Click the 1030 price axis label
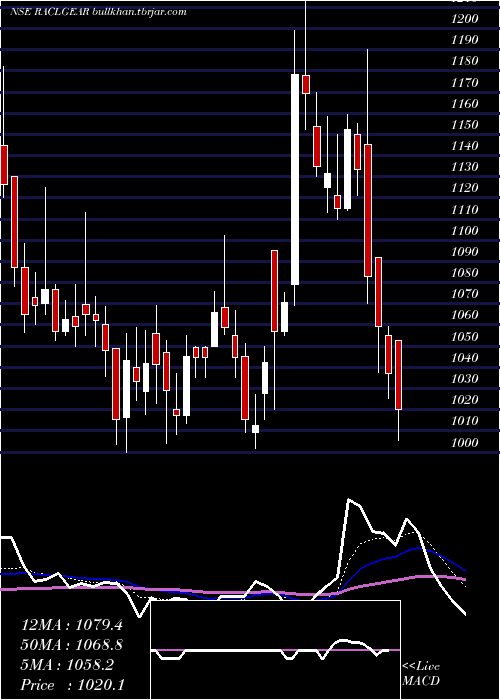The width and height of the screenshot is (500, 700). coord(465,379)
